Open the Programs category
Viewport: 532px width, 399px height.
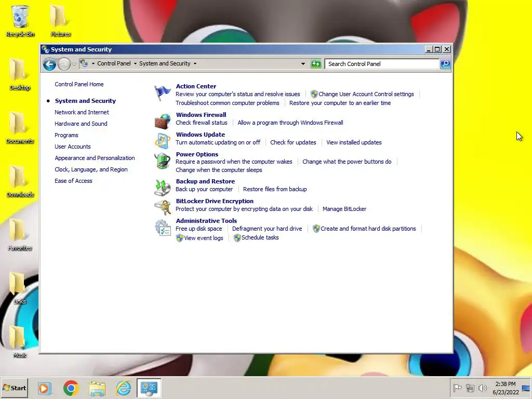point(66,135)
